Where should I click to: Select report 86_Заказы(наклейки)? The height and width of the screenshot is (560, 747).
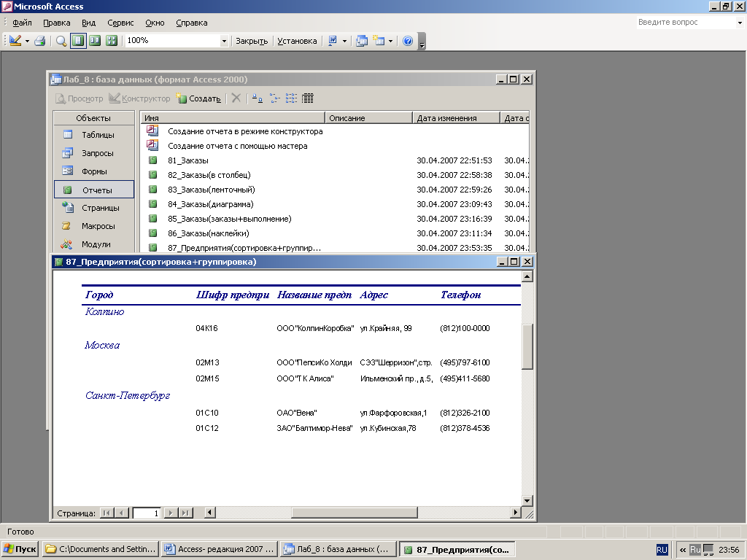coord(208,233)
